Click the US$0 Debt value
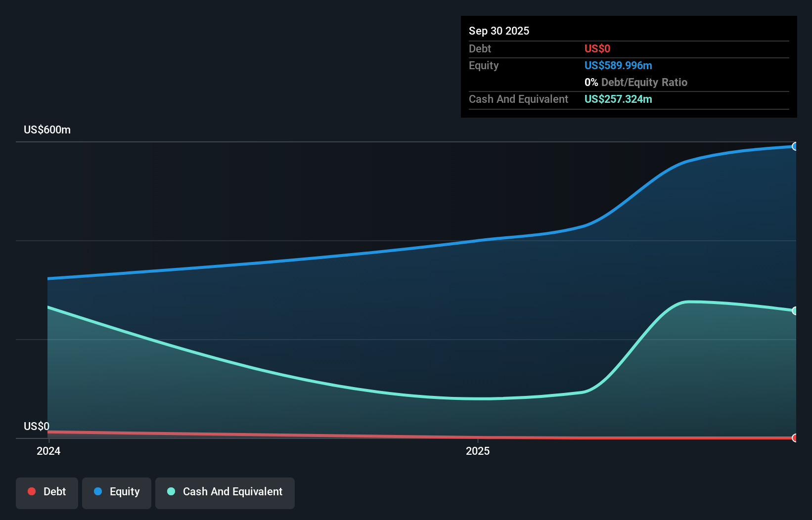This screenshot has width=812, height=520. (597, 48)
